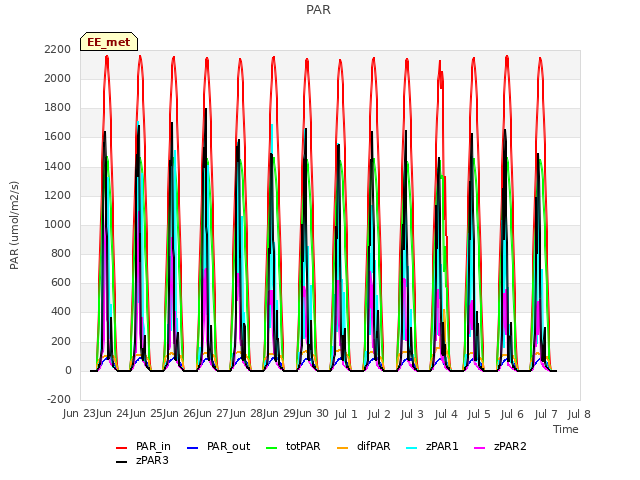Click the 600 y-axis tick label

point(61,282)
